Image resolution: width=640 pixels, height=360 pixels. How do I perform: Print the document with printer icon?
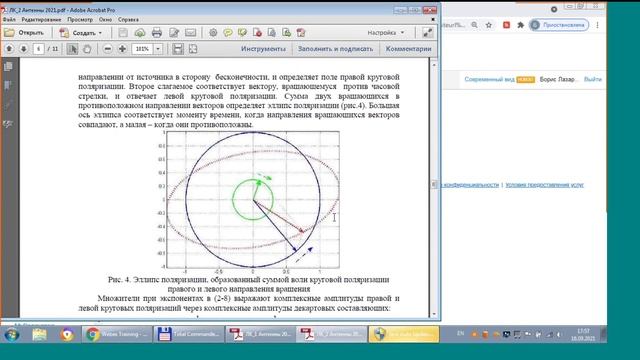(157, 33)
